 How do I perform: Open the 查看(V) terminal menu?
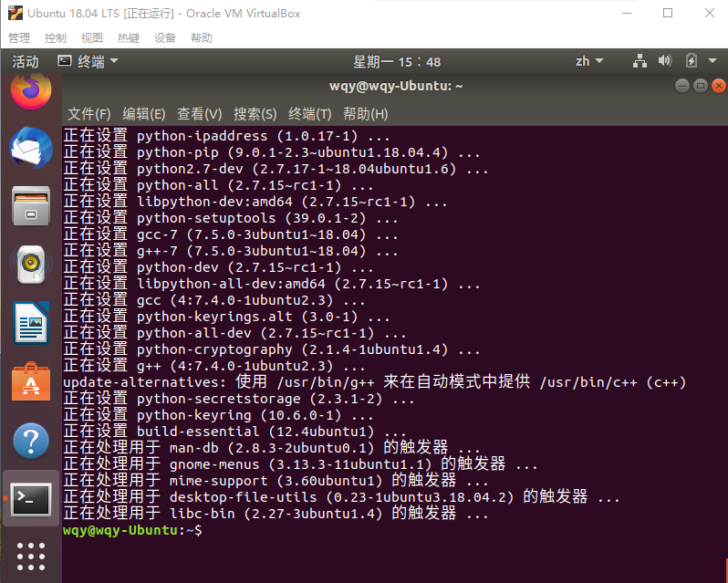coord(200,114)
